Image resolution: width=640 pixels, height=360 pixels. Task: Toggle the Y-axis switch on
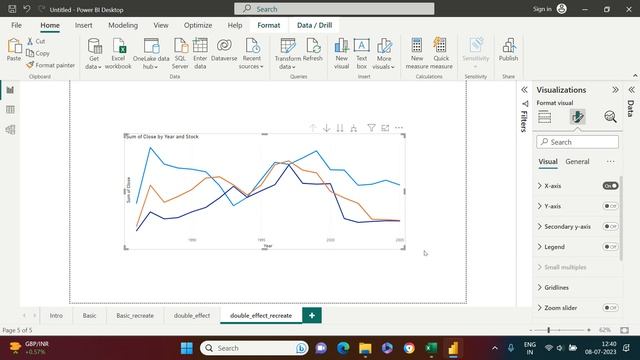(610, 206)
